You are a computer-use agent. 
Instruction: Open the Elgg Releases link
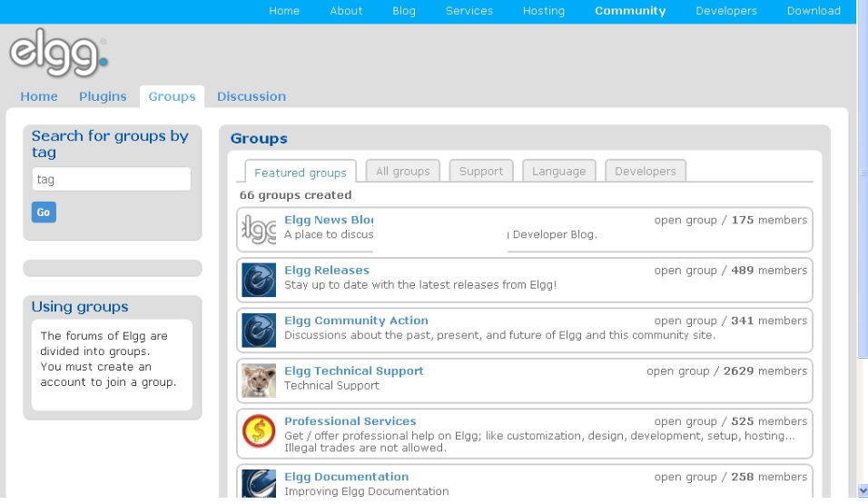tap(327, 271)
